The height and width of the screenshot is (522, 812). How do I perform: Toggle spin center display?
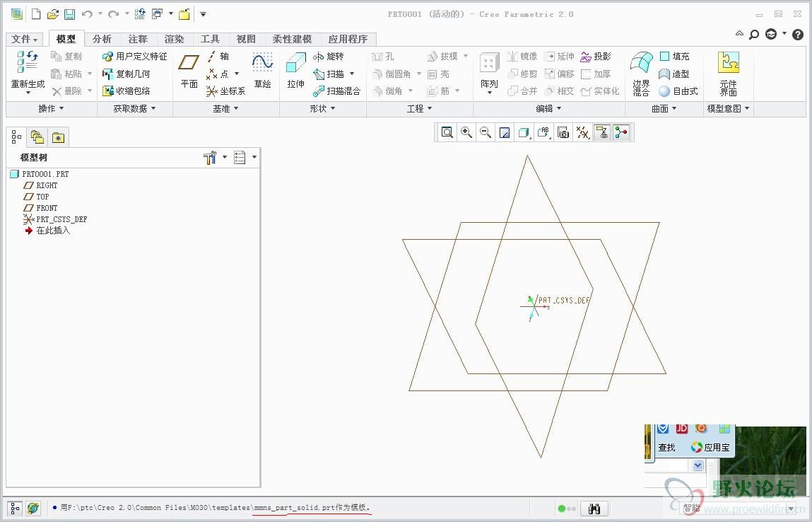click(x=621, y=133)
